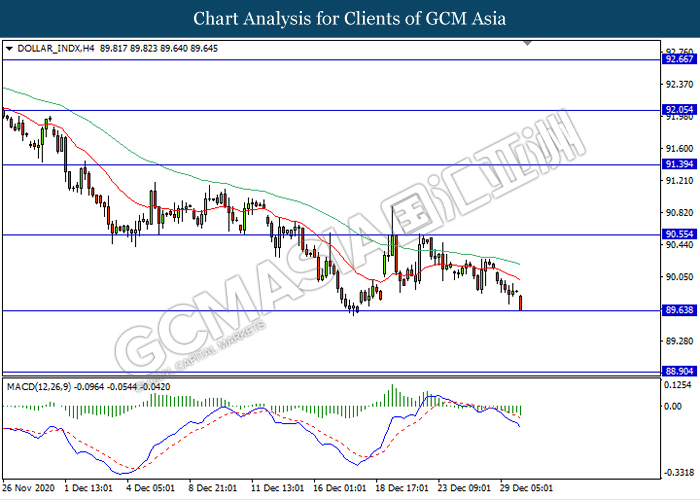This screenshot has height=500, width=700.
Task: Select the 29 Dec 05:01 time label
Action: [528, 489]
